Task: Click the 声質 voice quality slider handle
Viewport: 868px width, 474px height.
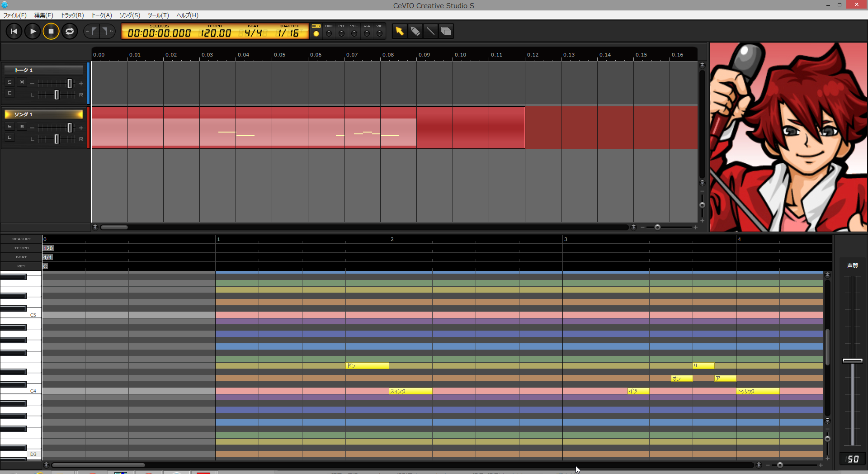Action: (x=853, y=360)
